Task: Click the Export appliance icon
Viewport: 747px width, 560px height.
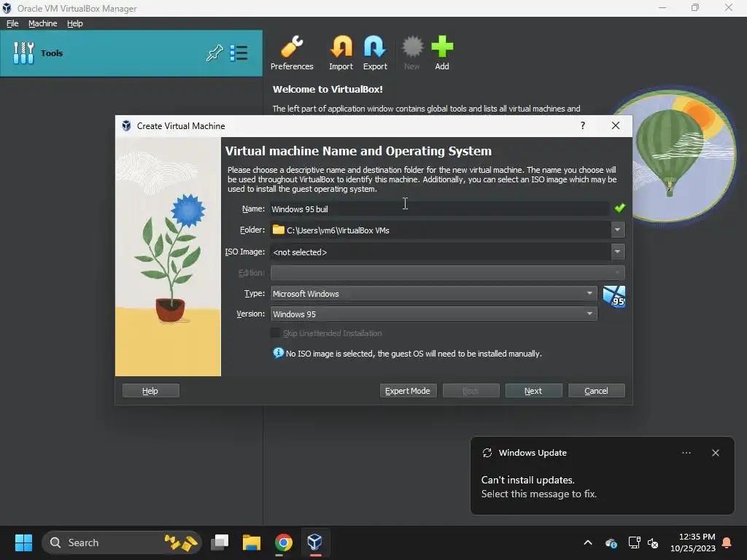Action: (375, 52)
